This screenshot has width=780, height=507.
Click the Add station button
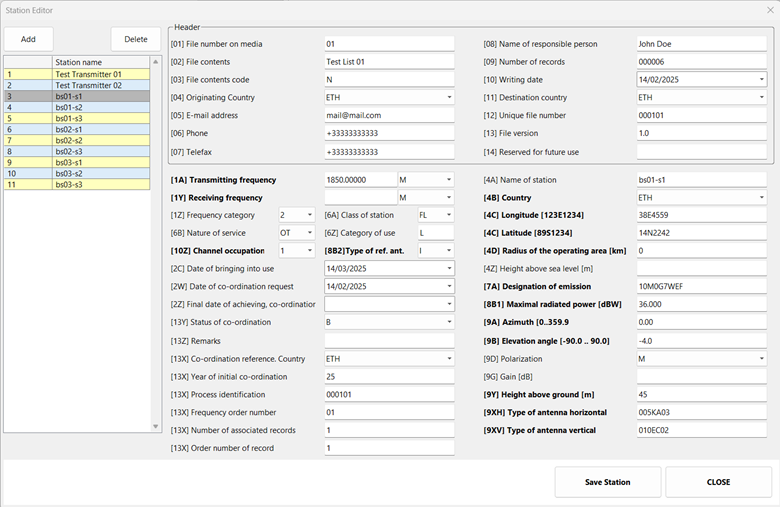point(28,39)
